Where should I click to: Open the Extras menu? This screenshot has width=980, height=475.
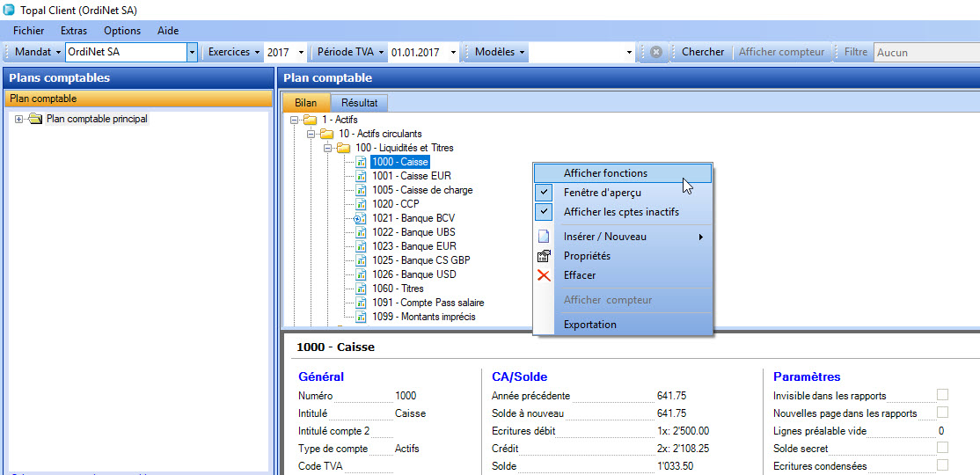(74, 31)
